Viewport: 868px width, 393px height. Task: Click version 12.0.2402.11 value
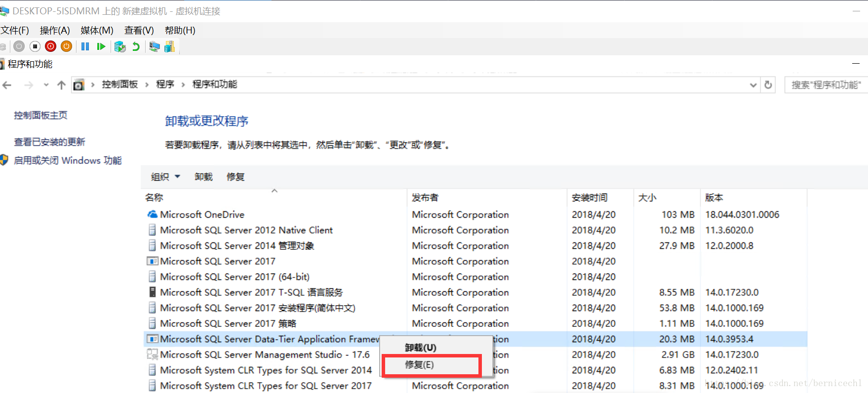pyautogui.click(x=731, y=370)
